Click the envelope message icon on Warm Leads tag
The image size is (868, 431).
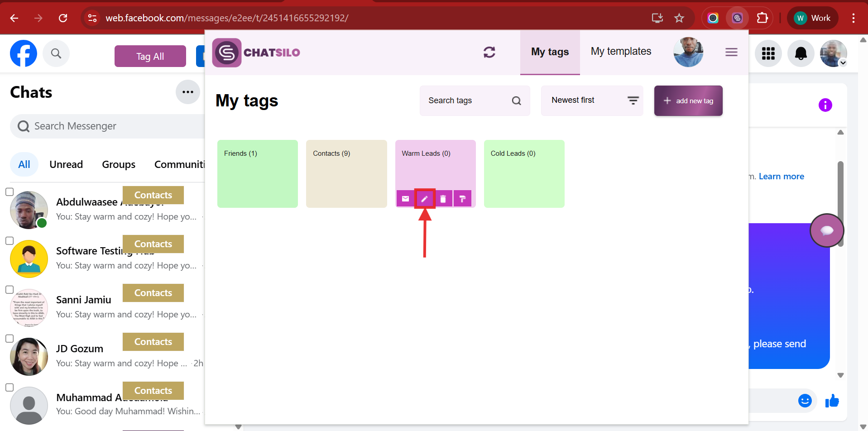coord(405,199)
